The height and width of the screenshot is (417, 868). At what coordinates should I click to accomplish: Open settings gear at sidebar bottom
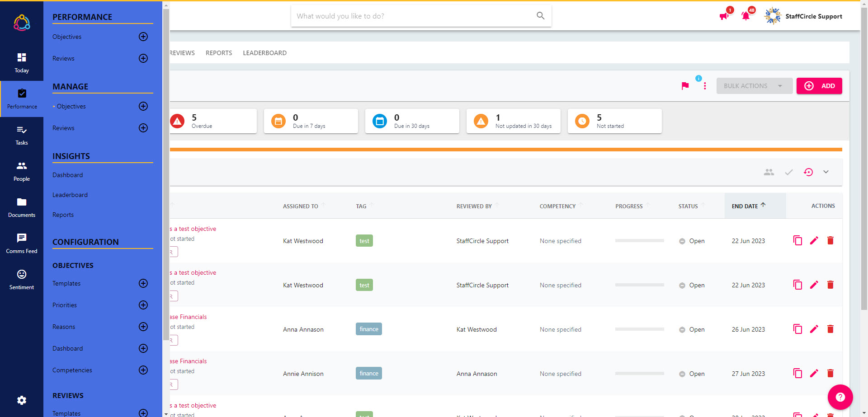click(x=22, y=400)
